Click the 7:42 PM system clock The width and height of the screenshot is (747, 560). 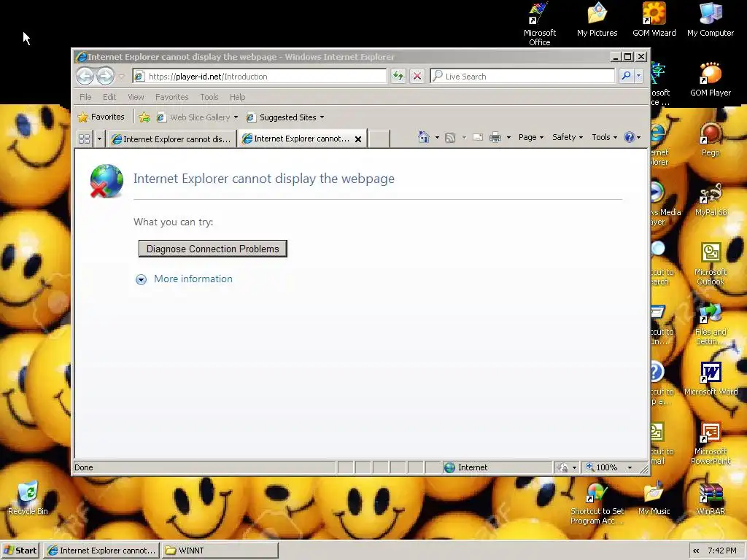(721, 551)
